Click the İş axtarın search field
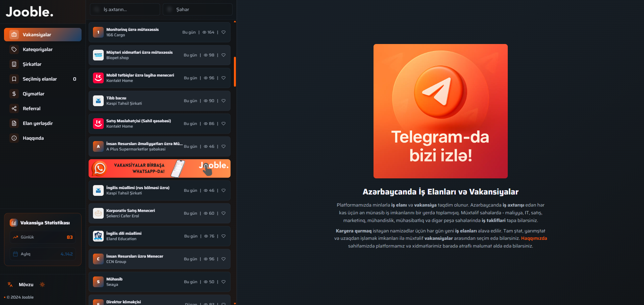This screenshot has height=305, width=644. click(x=125, y=9)
